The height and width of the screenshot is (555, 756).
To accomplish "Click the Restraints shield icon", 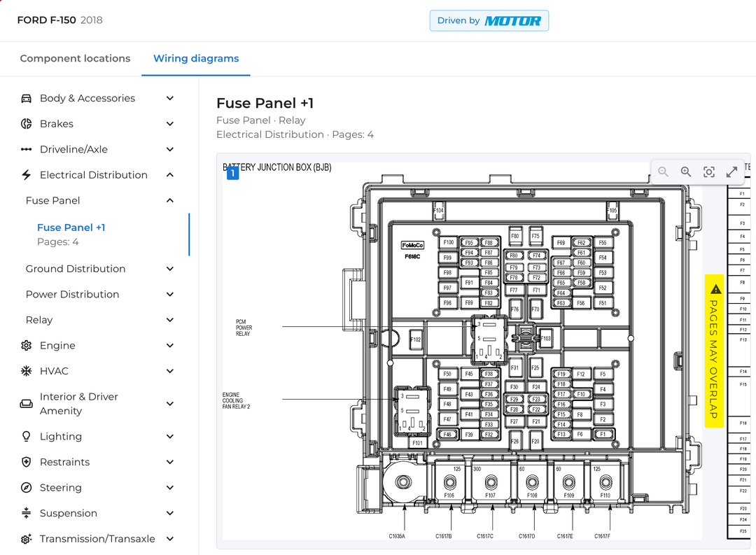I will (26, 462).
